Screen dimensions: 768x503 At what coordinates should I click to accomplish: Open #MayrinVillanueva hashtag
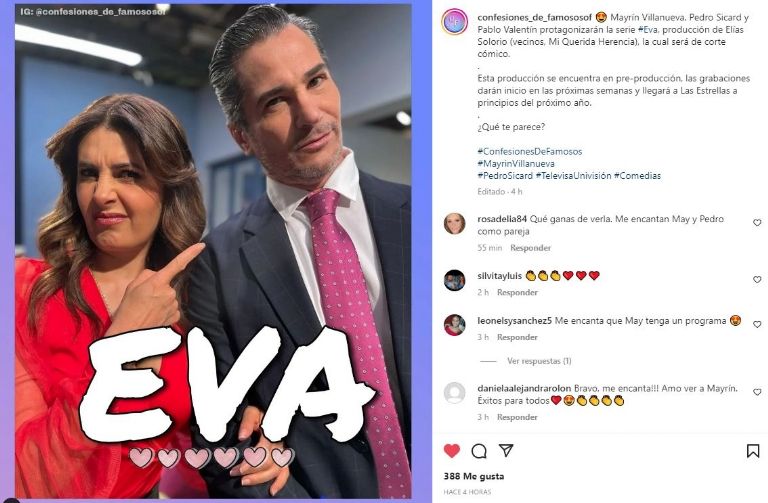[x=516, y=164]
